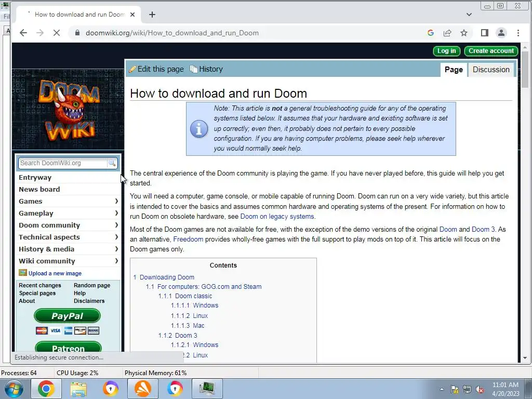Screen dimensions: 532x399
Task: Open the About link
Action: coord(27,301)
